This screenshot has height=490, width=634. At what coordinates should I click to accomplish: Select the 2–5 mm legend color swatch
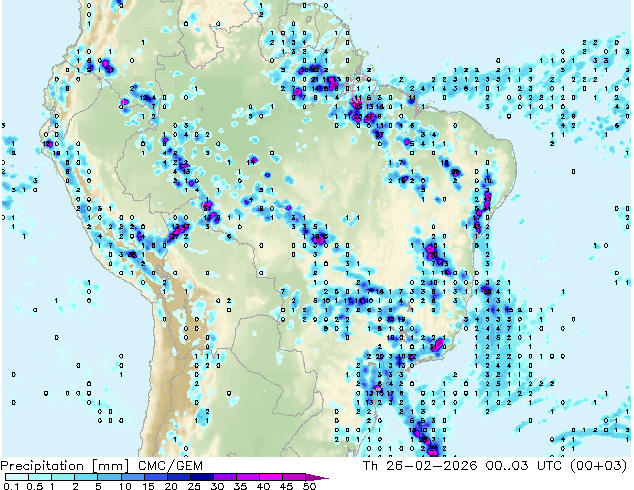86,477
